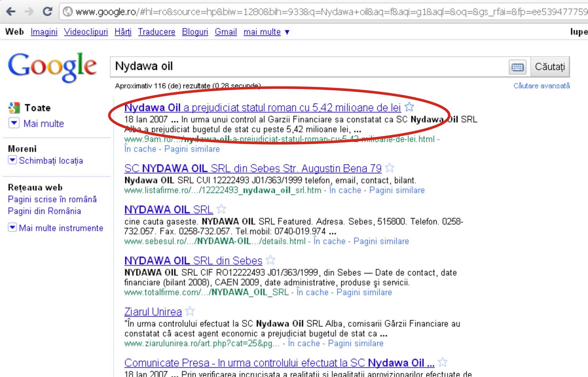Open the mai multe top menu dropdown
Screen dimensions: 588x377
(266, 32)
